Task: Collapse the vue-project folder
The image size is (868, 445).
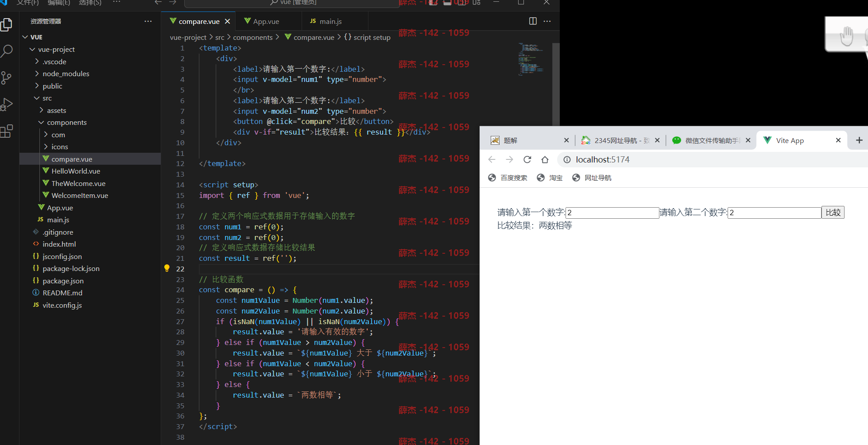Action: tap(32, 49)
